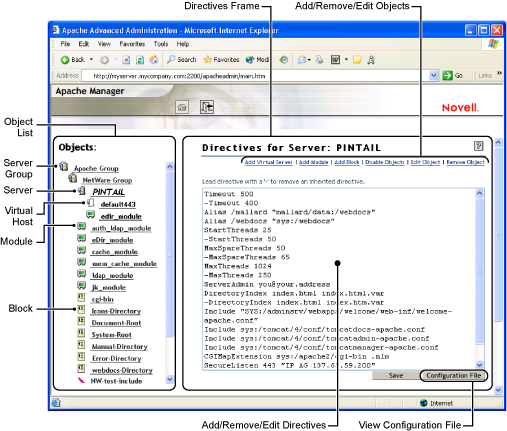Click the Media toolbar button
Viewport: 507px width, 431px height.
click(257, 60)
